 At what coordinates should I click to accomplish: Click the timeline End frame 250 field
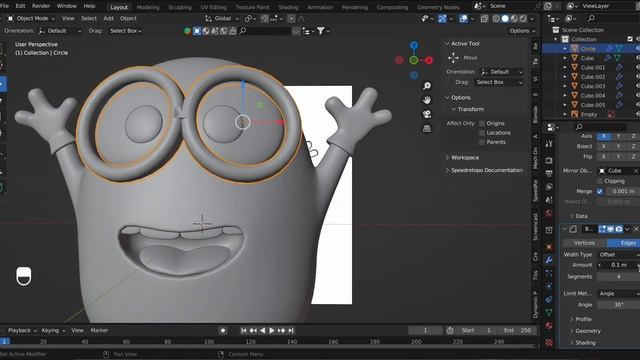click(x=517, y=330)
